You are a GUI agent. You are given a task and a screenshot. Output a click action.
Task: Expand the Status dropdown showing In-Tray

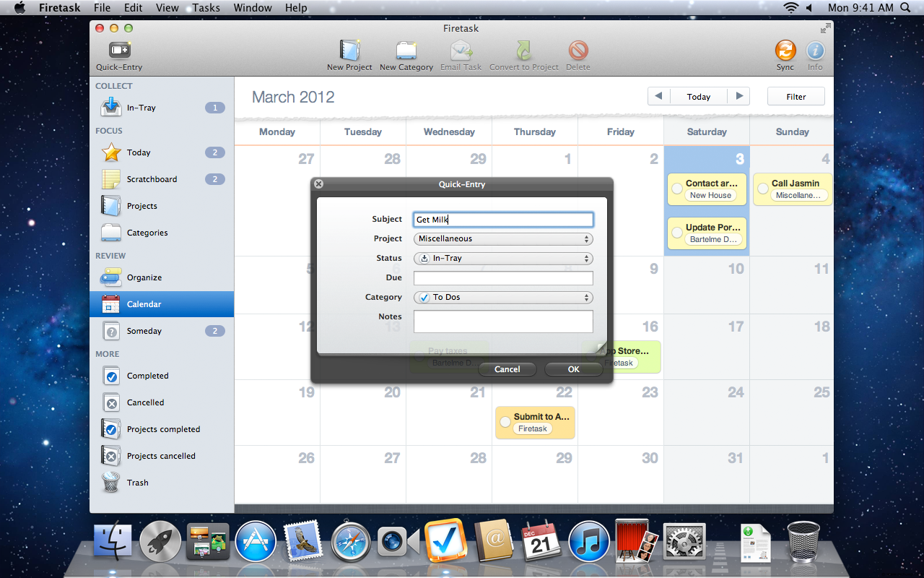click(x=503, y=259)
